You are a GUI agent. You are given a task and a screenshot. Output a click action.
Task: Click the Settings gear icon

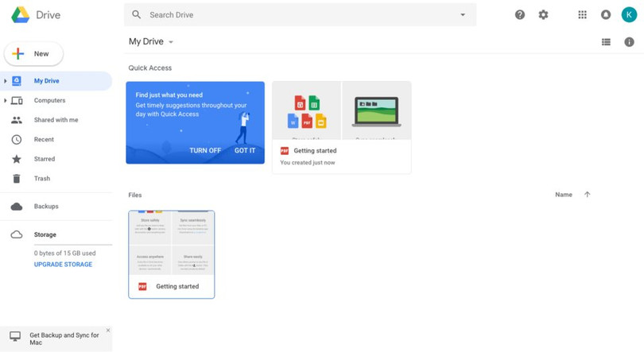click(543, 15)
